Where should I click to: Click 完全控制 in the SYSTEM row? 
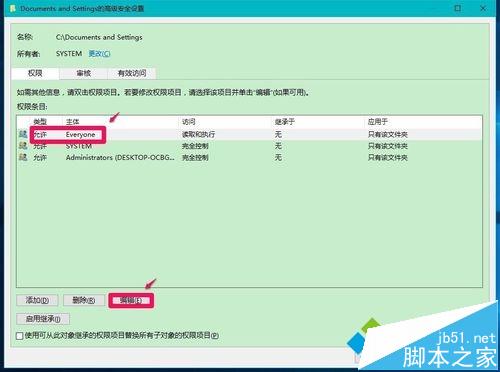click(195, 146)
